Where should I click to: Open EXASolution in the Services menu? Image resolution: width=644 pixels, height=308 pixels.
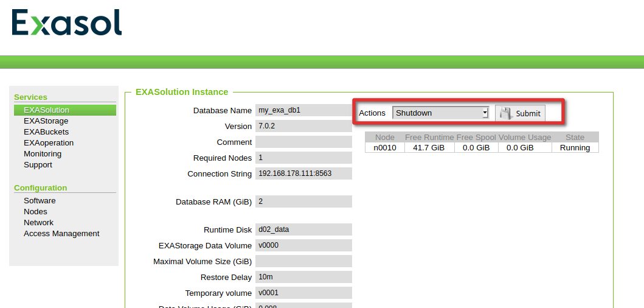click(65, 110)
